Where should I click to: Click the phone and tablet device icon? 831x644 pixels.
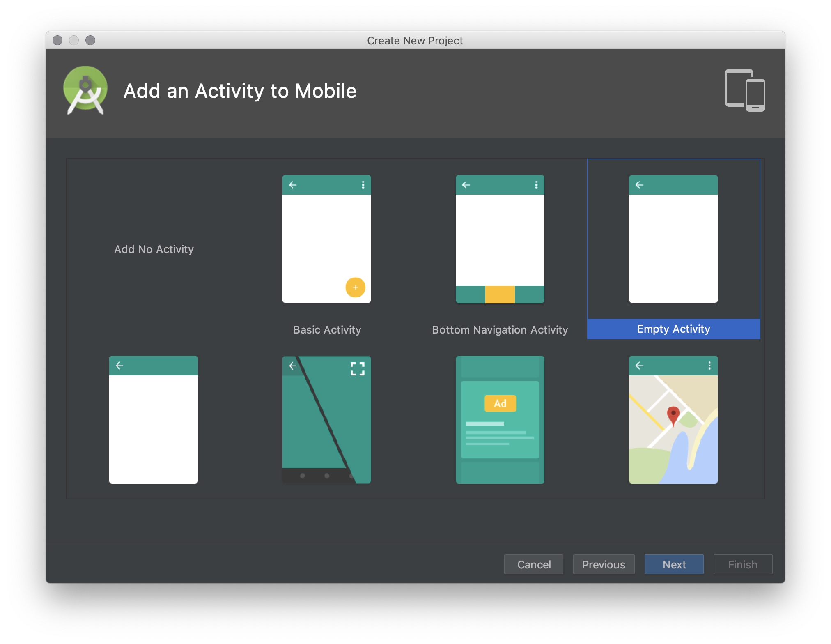(x=745, y=90)
